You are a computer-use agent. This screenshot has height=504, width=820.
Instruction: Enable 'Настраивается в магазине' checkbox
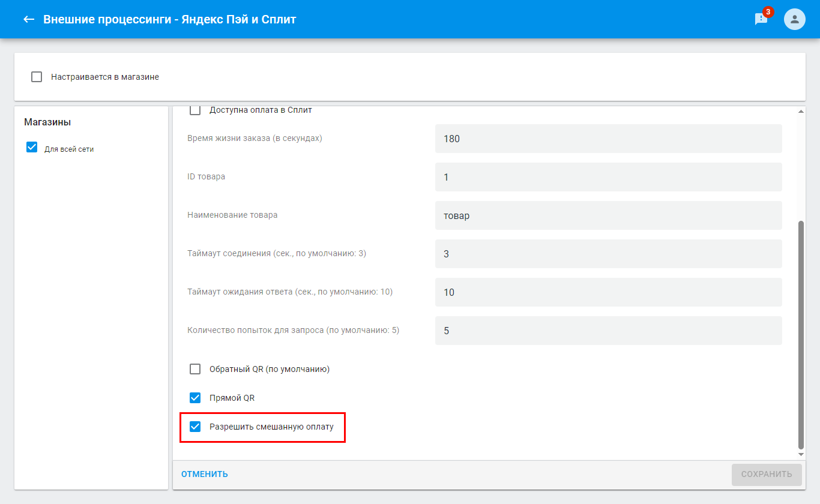(x=37, y=77)
